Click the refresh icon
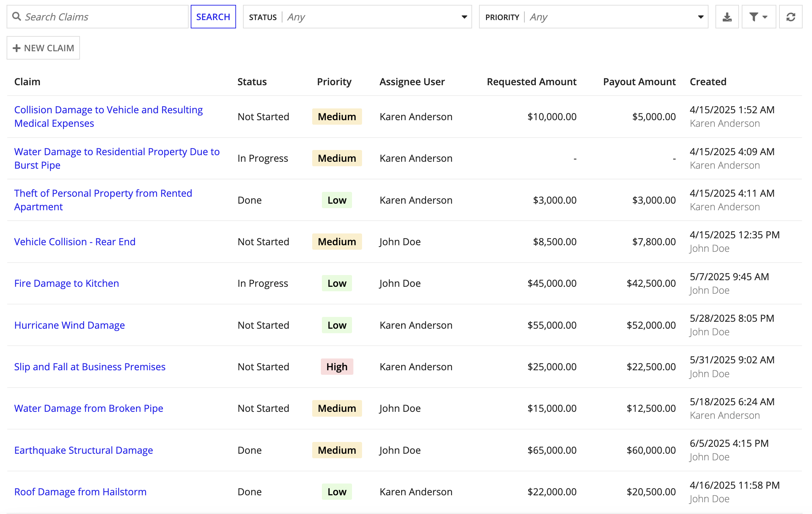812x514 pixels. (x=791, y=17)
